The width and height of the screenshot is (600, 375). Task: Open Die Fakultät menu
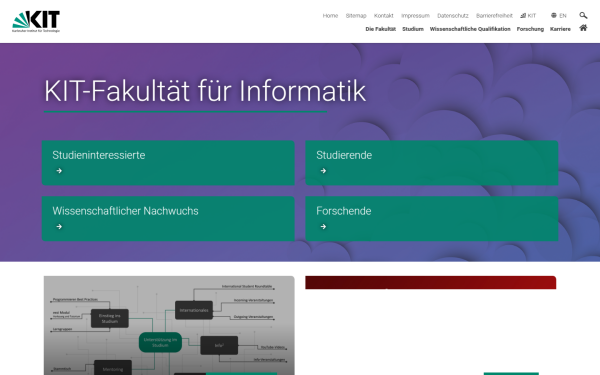click(380, 29)
